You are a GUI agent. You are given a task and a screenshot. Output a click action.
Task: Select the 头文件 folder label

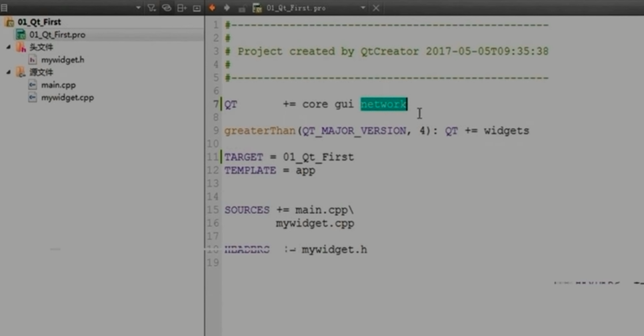point(41,47)
